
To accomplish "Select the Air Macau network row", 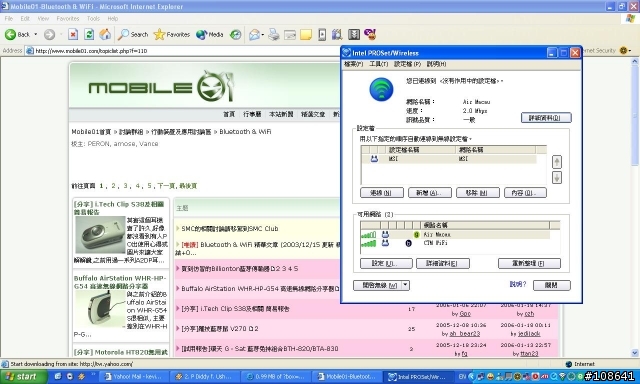I will pyautogui.click(x=455, y=235).
